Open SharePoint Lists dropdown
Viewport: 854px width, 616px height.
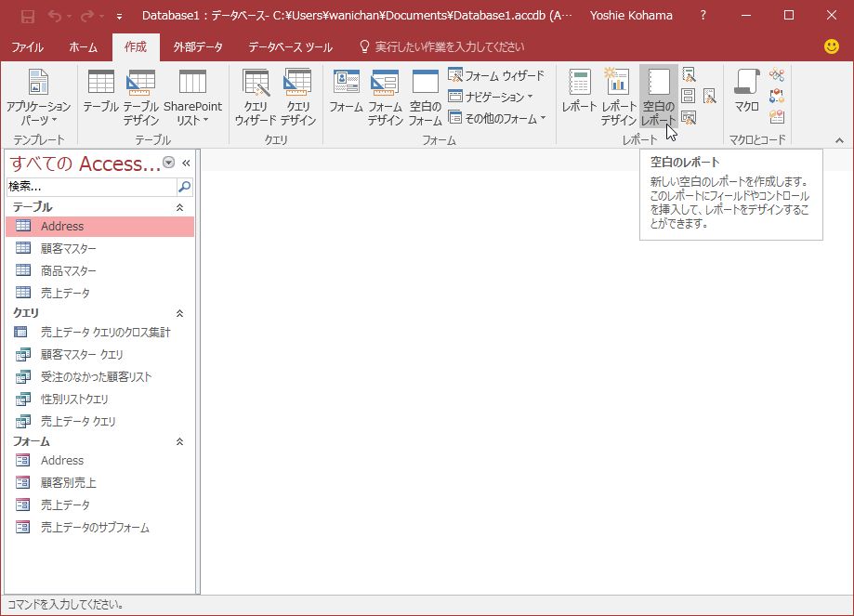click(192, 98)
